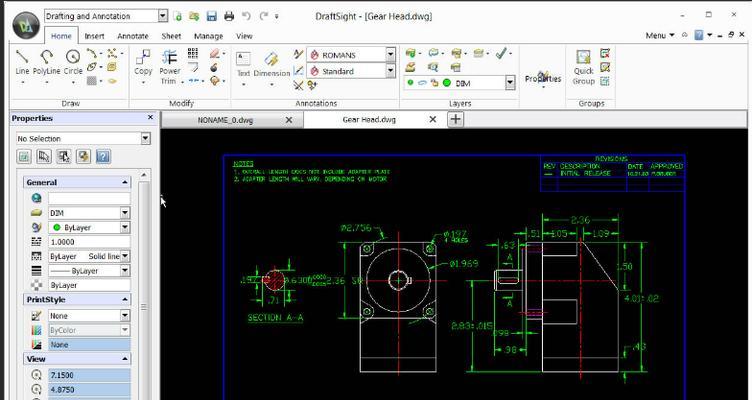Open the Drafting and Annotation workspace dropdown

(x=163, y=16)
